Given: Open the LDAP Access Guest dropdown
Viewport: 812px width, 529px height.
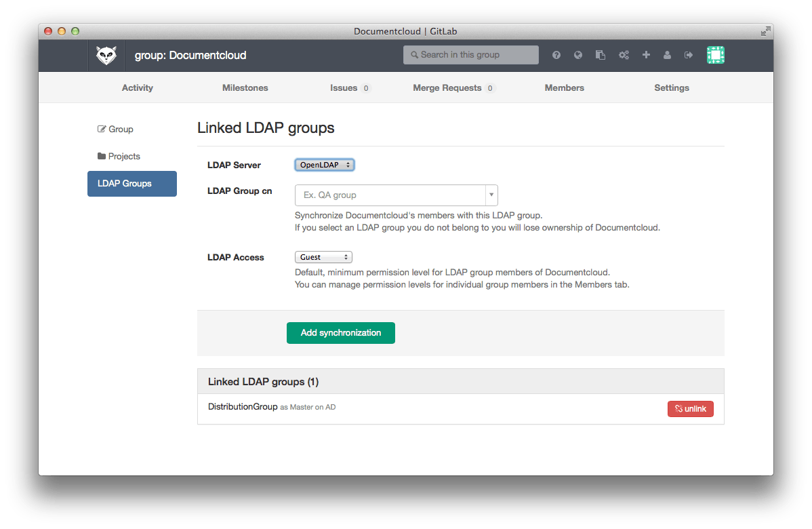Looking at the screenshot, I should [323, 257].
